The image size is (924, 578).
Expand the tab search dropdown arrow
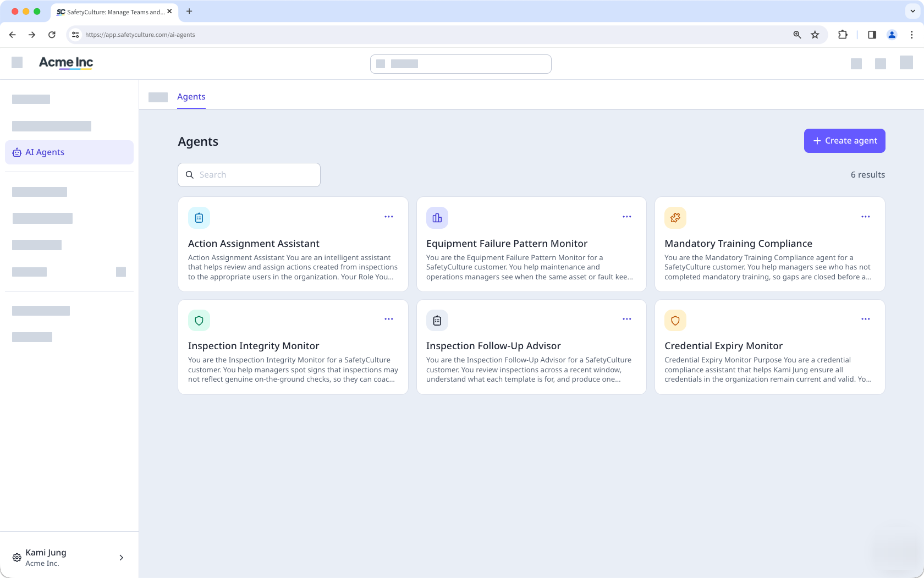(912, 11)
